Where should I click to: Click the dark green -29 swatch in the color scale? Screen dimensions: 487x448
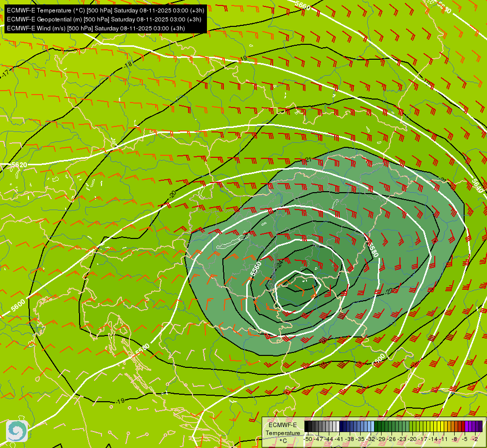point(383,426)
